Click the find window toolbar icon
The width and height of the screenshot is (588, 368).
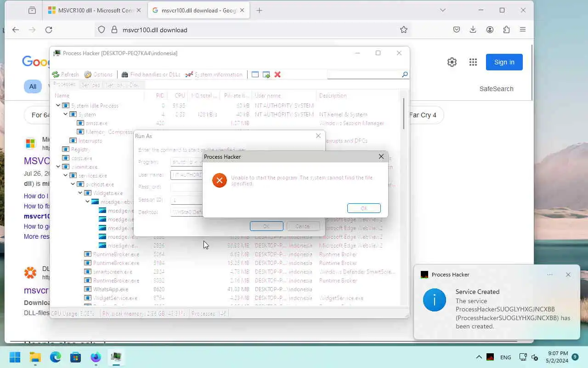[x=255, y=75]
